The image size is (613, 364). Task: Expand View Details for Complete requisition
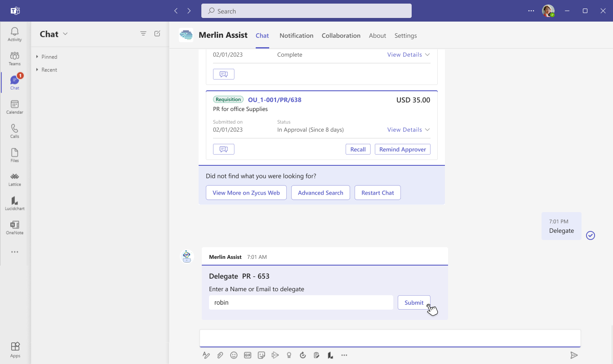[x=409, y=54]
